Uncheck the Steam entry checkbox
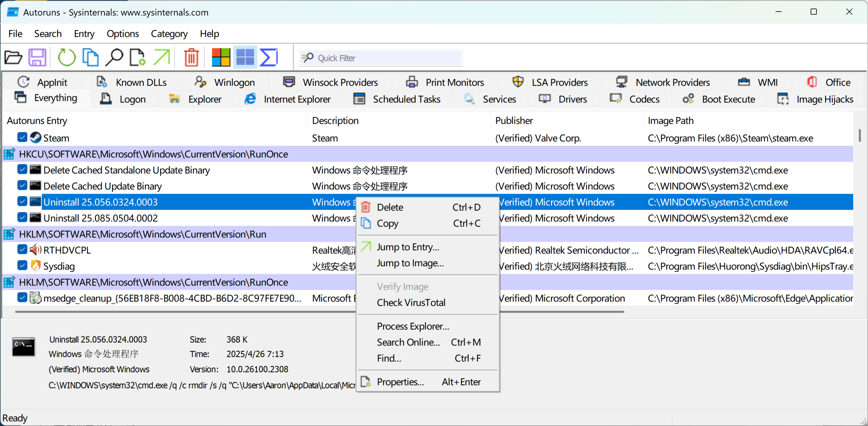 [22, 138]
